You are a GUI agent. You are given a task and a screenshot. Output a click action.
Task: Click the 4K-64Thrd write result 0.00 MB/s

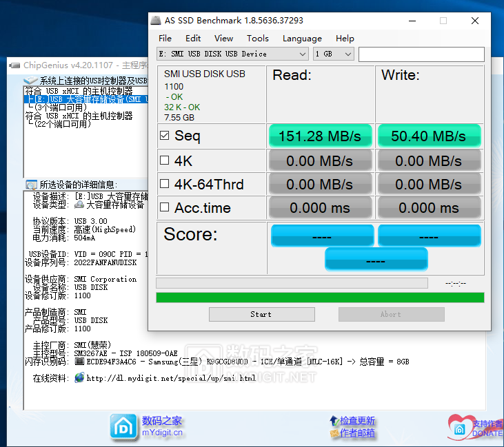coord(429,185)
